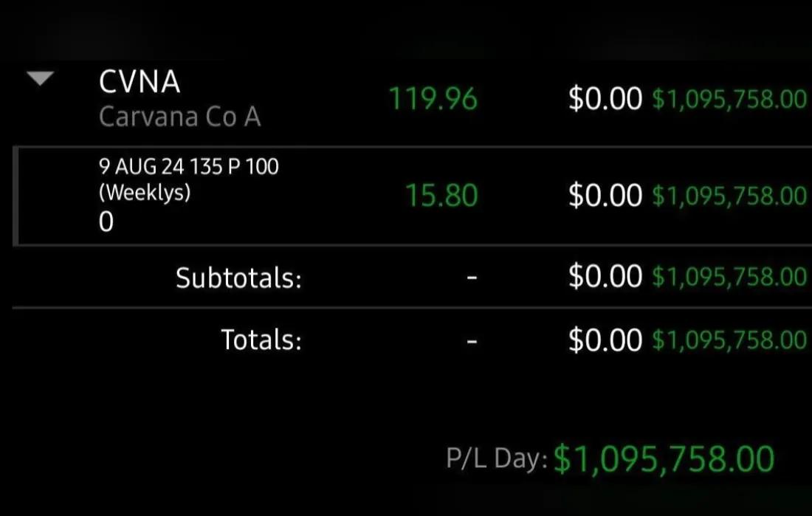Screen dimensions: 812x516
Task: Select the Totals label
Action: coord(261,340)
